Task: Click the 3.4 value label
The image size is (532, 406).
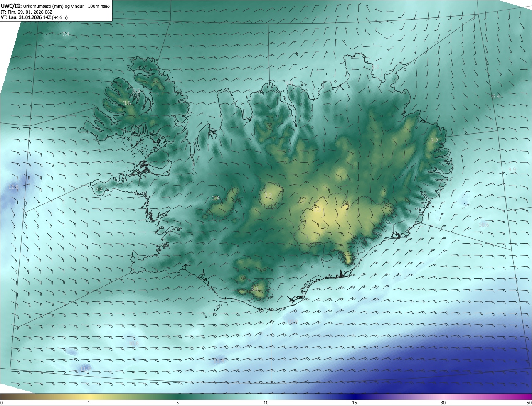Action: pos(216,198)
